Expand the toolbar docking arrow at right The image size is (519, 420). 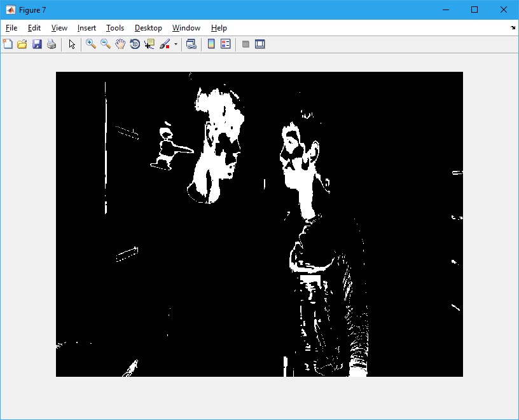point(513,28)
